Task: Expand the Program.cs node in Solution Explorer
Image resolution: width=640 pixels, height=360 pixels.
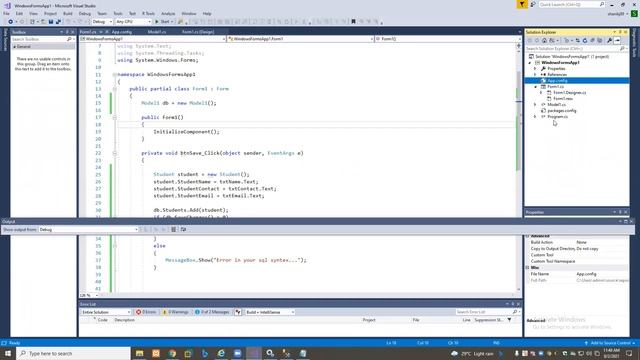Action: coord(535,117)
